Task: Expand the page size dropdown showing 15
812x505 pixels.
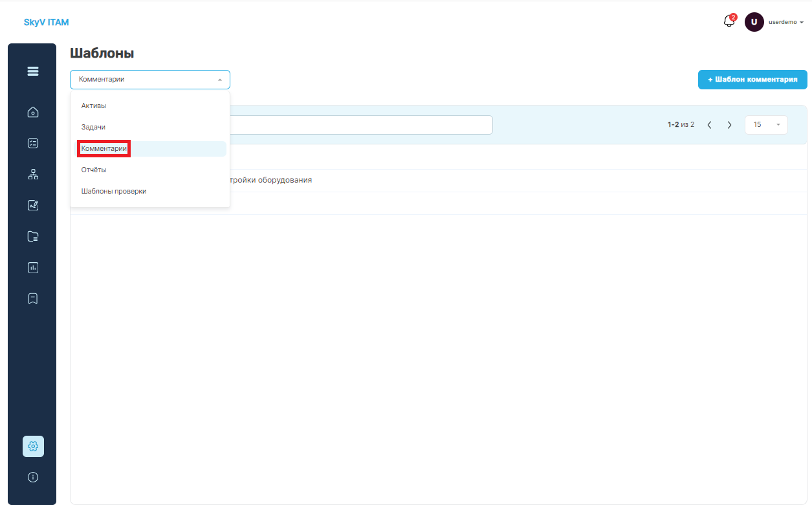Action: coord(766,124)
